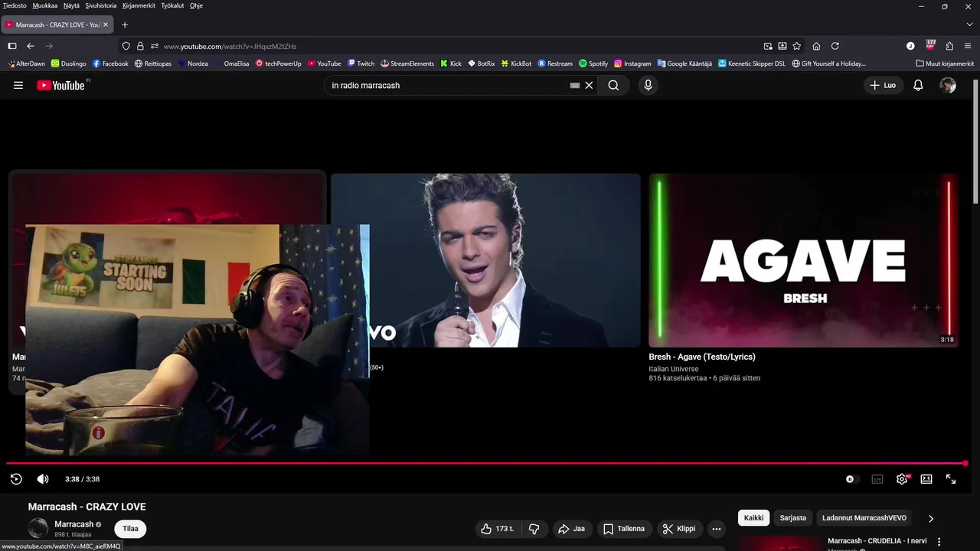Open Marracash channel avatar
980x551 pixels.
[x=38, y=528]
